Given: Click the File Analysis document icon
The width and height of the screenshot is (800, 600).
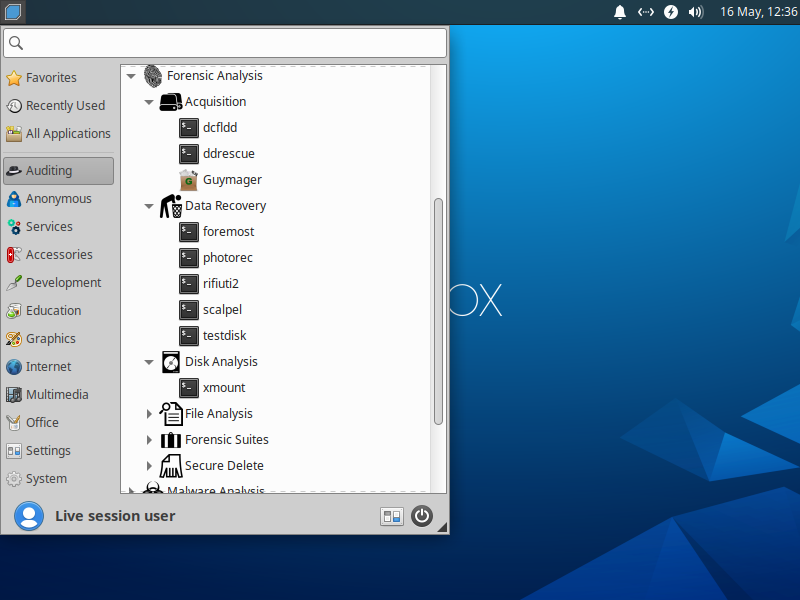Looking at the screenshot, I should pyautogui.click(x=171, y=414).
